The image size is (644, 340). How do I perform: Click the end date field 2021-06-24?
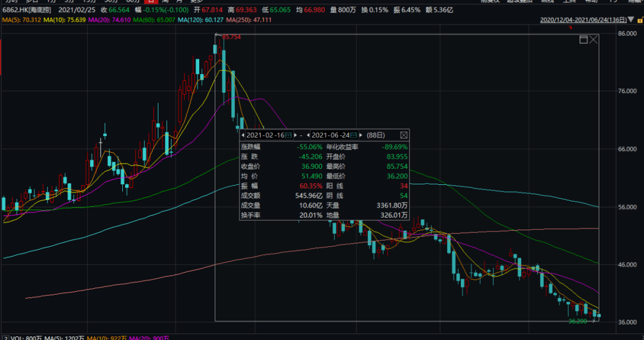click(x=330, y=135)
